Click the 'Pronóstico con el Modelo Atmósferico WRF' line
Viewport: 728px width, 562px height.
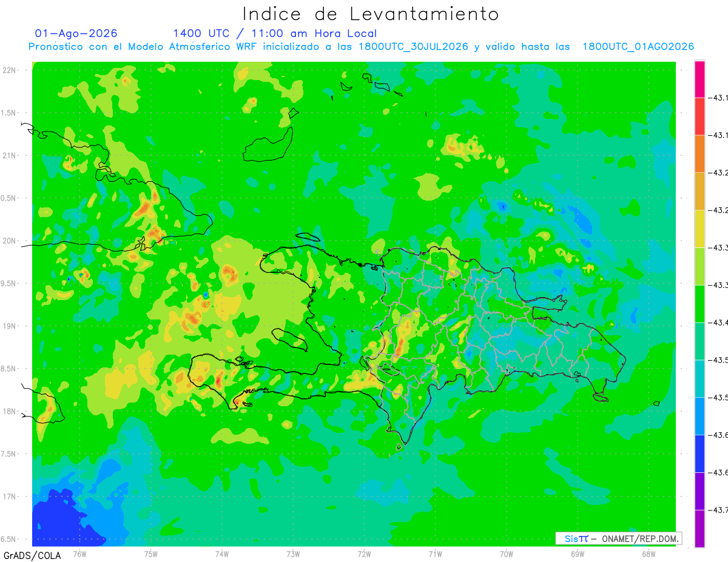pyautogui.click(x=361, y=47)
